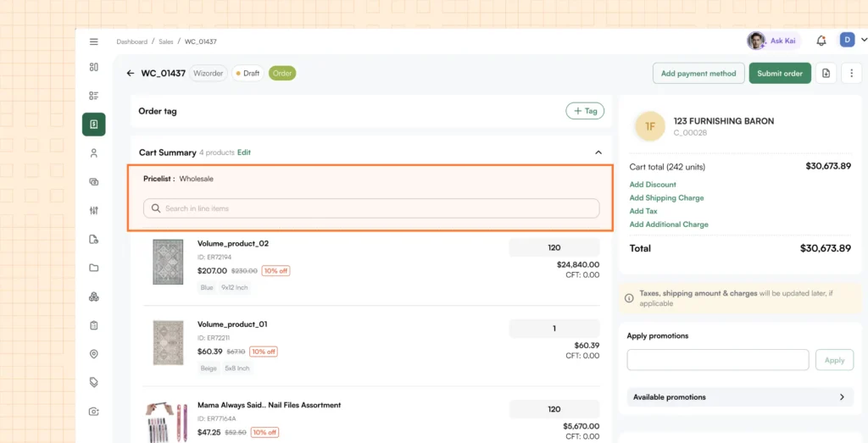Click the Draft status badge
Viewport: 868px width, 443px height.
[x=248, y=73]
